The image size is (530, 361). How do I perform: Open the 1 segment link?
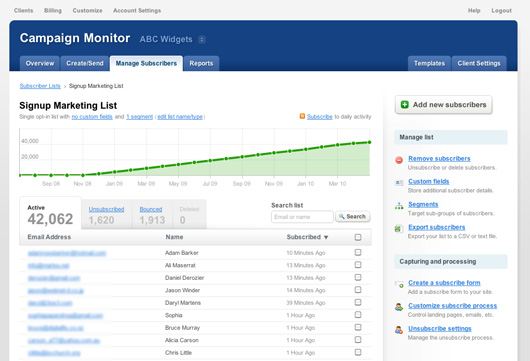[140, 117]
